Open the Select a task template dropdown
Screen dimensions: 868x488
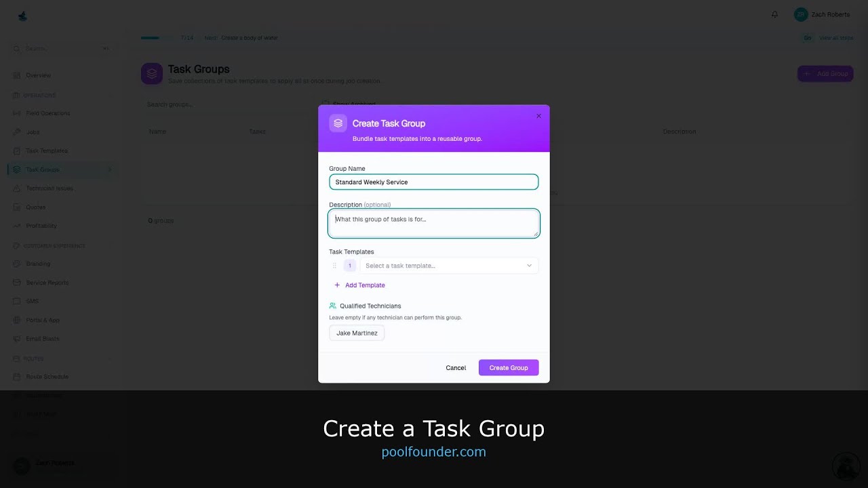tap(449, 266)
